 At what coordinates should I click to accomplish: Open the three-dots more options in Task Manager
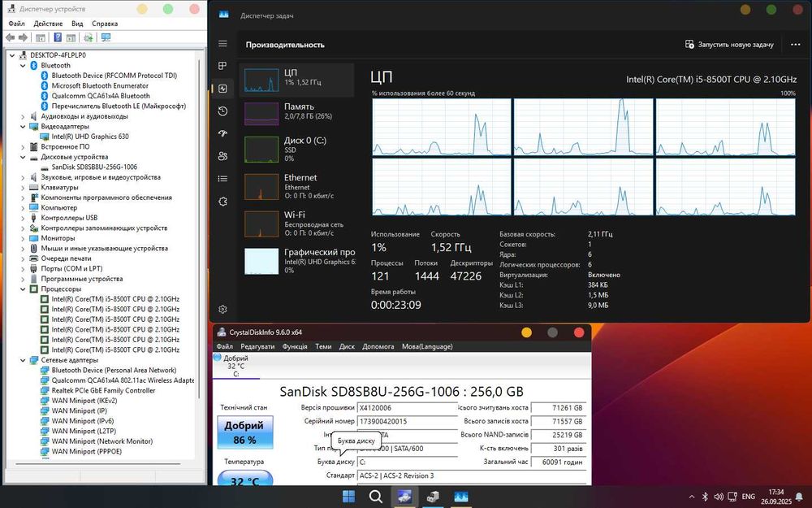coord(796,45)
